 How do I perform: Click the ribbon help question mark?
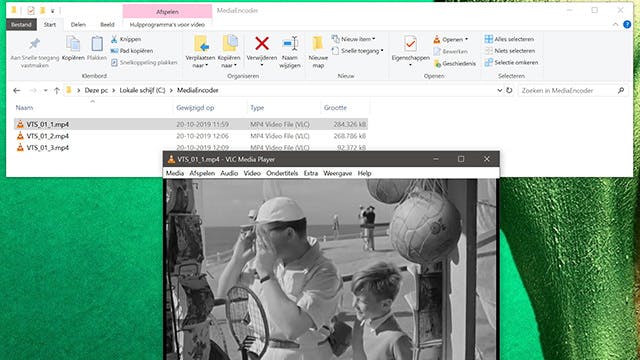point(627,25)
